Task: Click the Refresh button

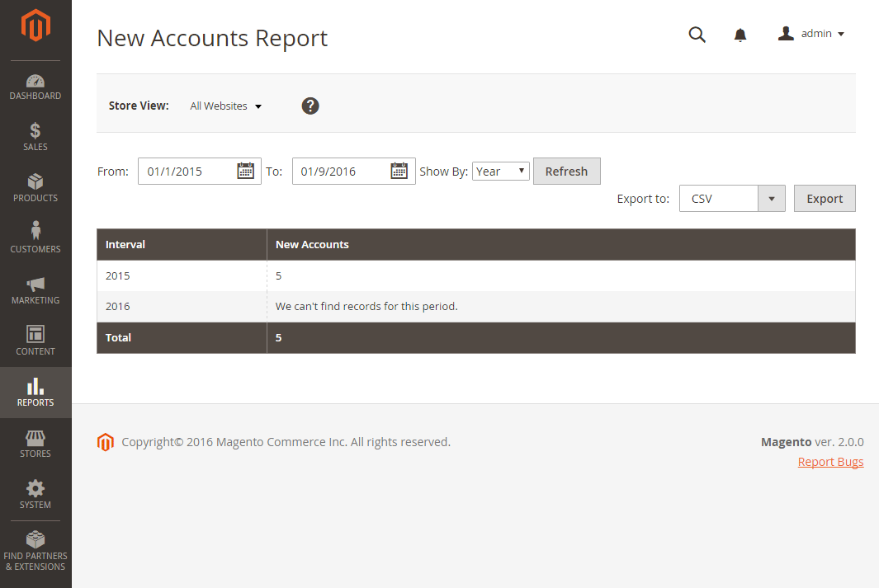Action: [x=567, y=171]
